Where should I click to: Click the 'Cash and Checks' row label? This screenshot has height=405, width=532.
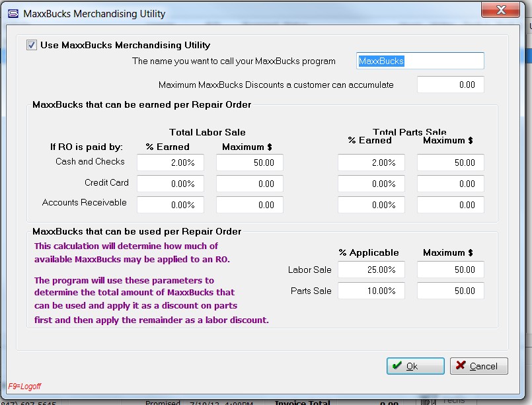click(90, 161)
